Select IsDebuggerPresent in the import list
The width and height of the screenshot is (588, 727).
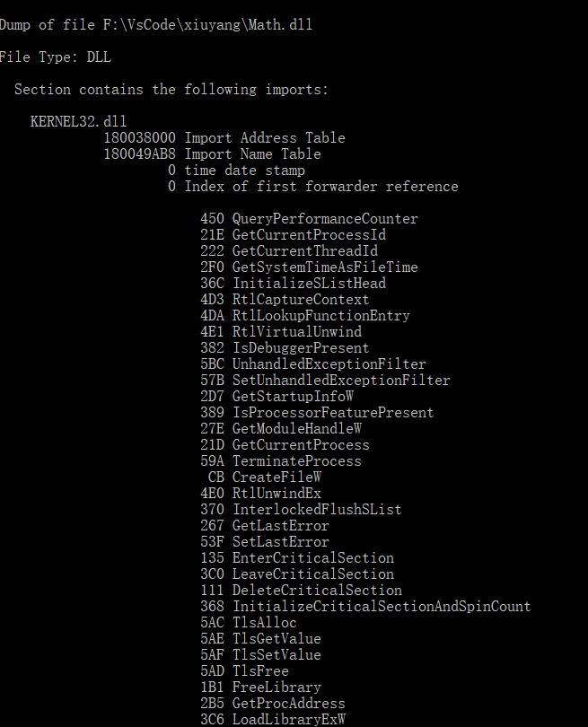pos(300,348)
